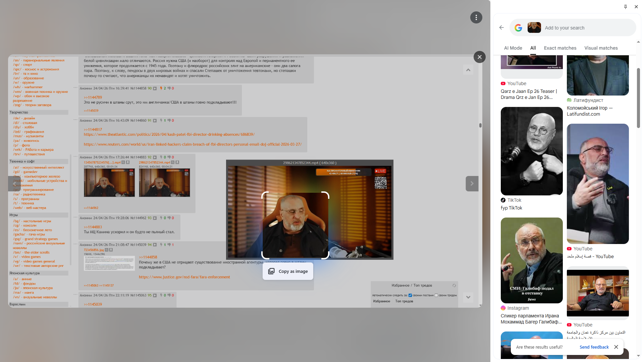Click the lightning like icon on post №1144860
The height and width of the screenshot is (362, 644).
pyautogui.click(x=161, y=121)
